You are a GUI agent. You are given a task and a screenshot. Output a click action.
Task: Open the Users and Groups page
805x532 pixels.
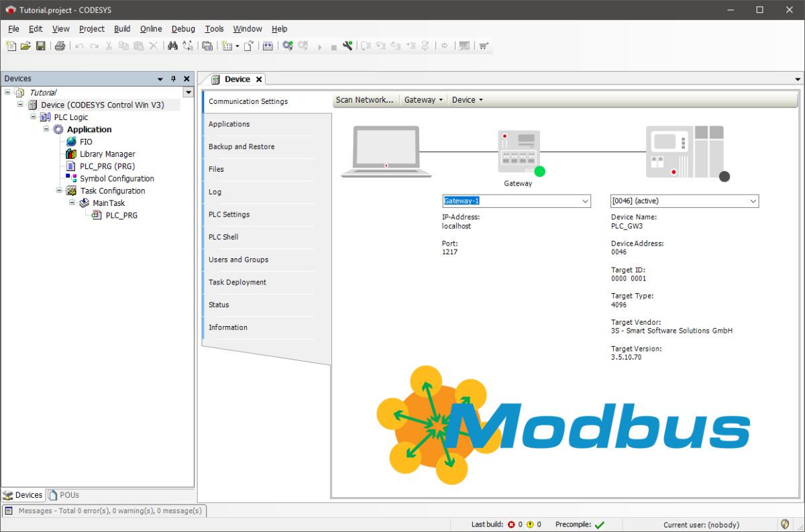[258, 260]
